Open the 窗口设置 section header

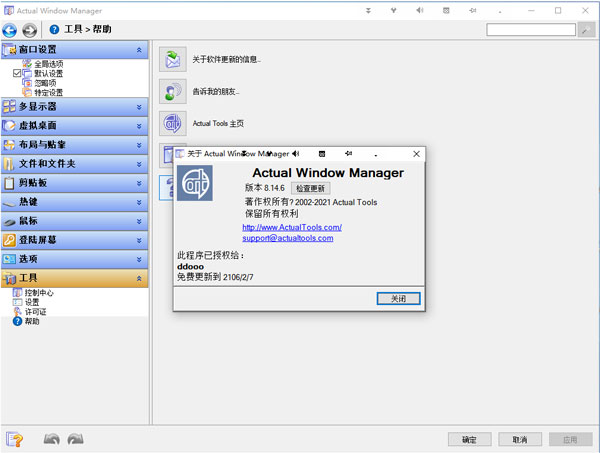click(75, 50)
